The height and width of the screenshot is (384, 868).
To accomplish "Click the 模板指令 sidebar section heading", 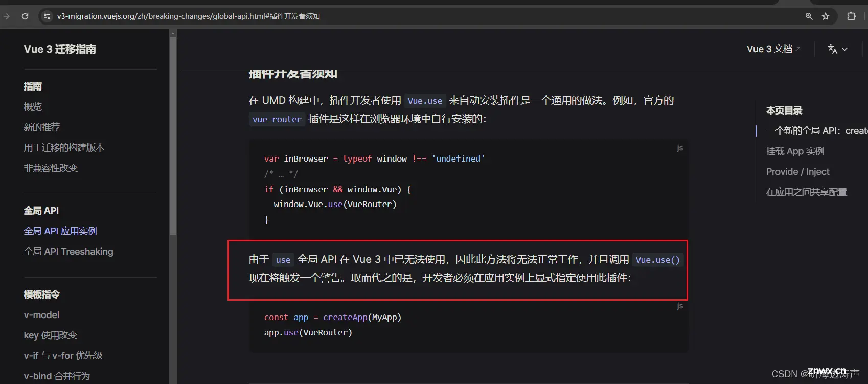I will pos(41,295).
